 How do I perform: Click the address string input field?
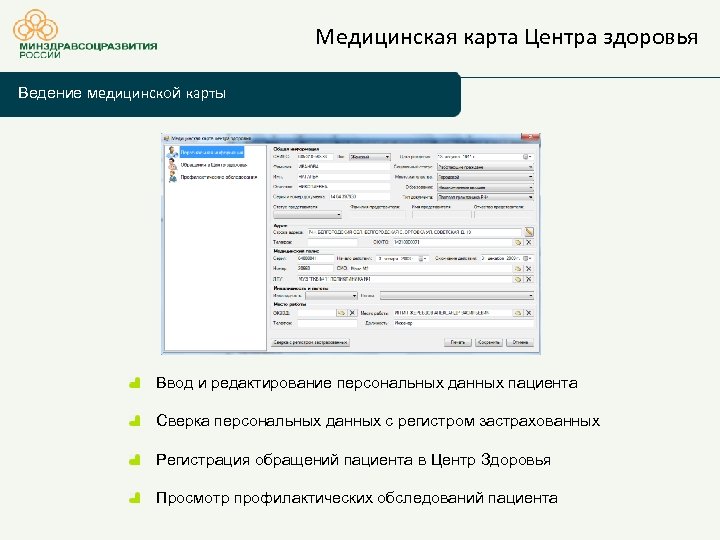414,232
